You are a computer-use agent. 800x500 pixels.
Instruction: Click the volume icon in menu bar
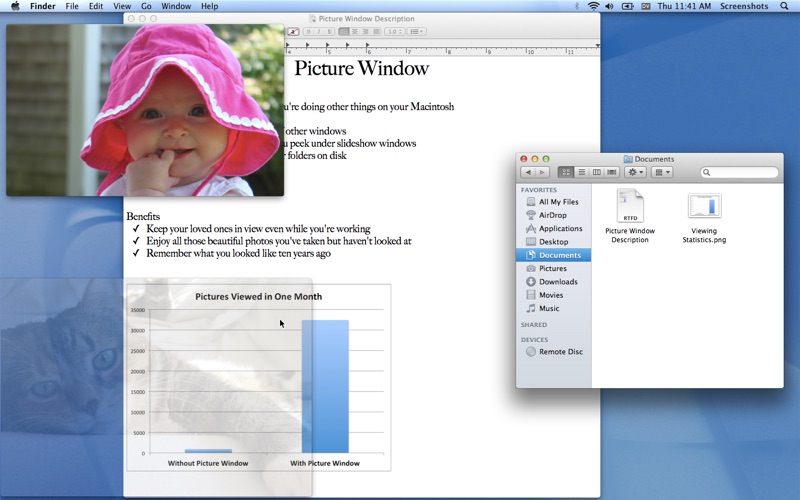pos(609,6)
